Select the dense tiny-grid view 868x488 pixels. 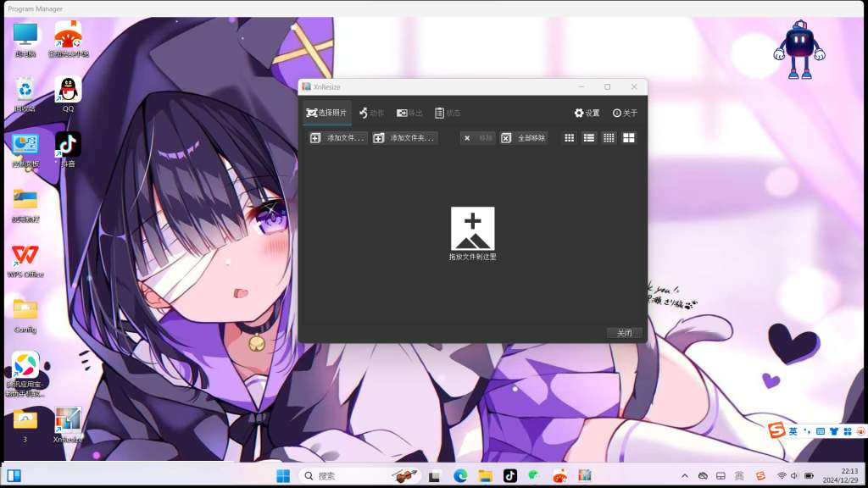609,138
